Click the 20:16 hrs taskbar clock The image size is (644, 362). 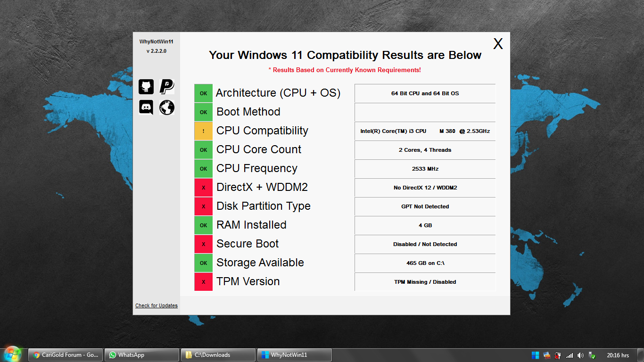coord(618,355)
